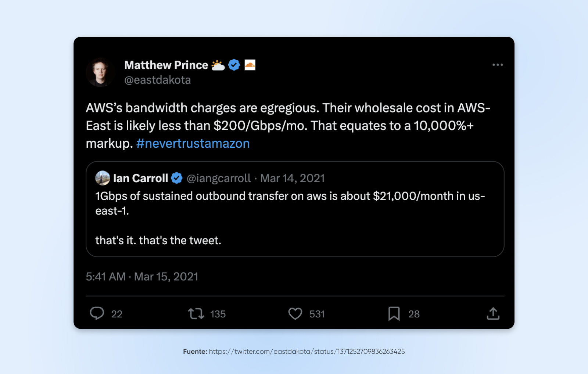Click the @eastdakota handle
The width and height of the screenshot is (588, 374).
(157, 80)
